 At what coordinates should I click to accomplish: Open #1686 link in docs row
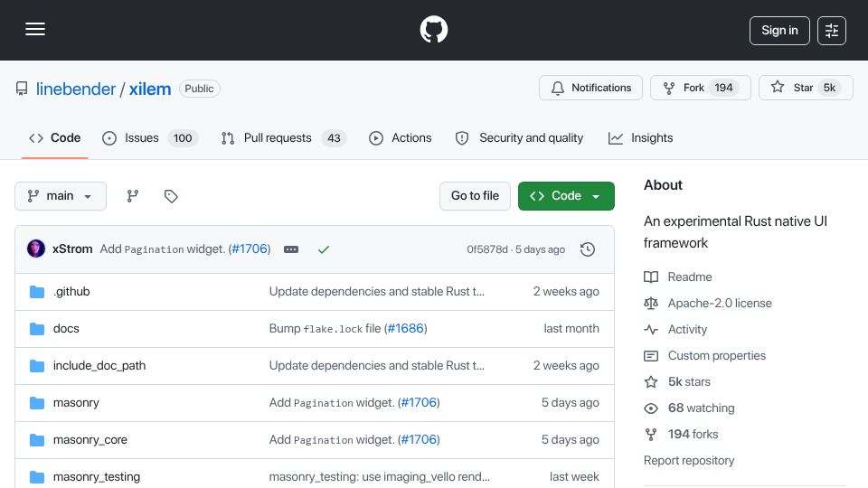(x=405, y=329)
